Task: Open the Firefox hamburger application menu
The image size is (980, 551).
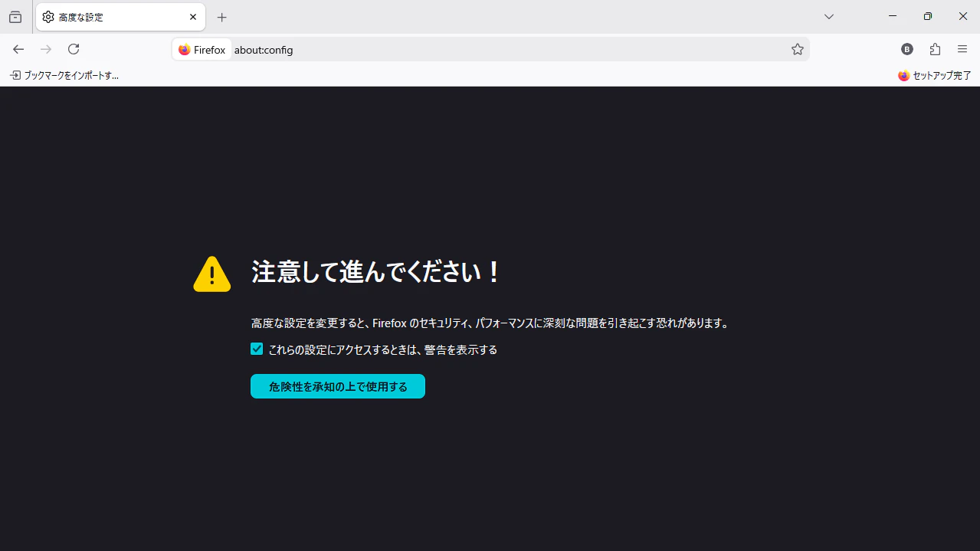Action: tap(962, 49)
